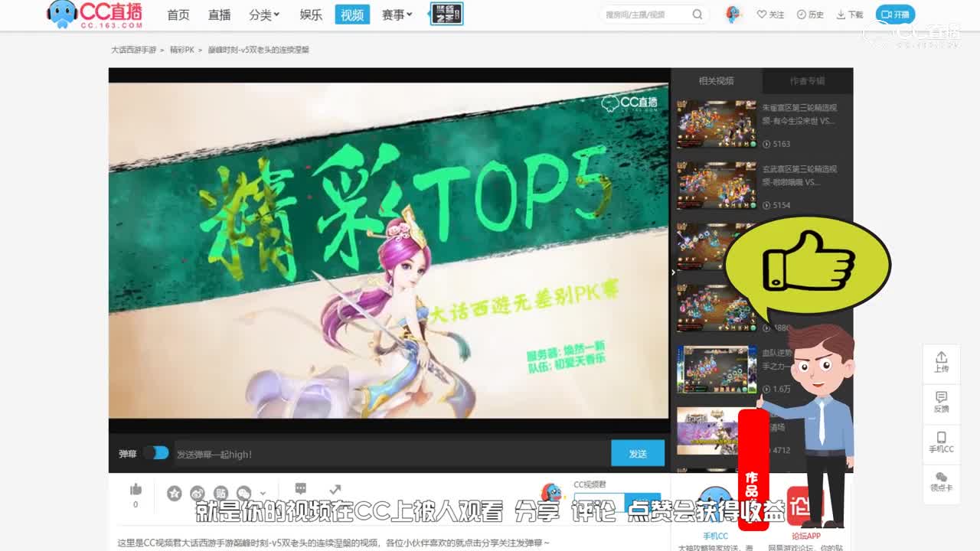Viewport: 980px width, 551px height.
Task: Select the 视频 video tab
Action: coord(352,15)
